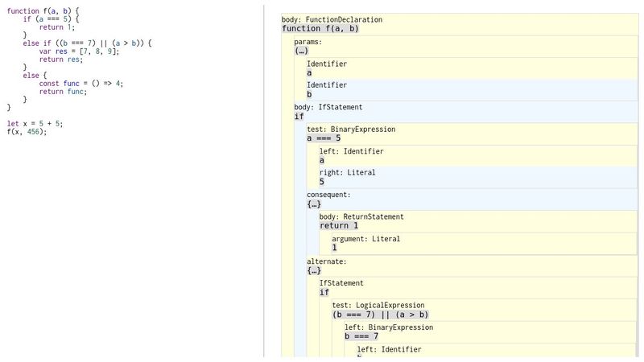Select the "body: IfStatement" node label
The image size is (644, 362).
tap(328, 107)
